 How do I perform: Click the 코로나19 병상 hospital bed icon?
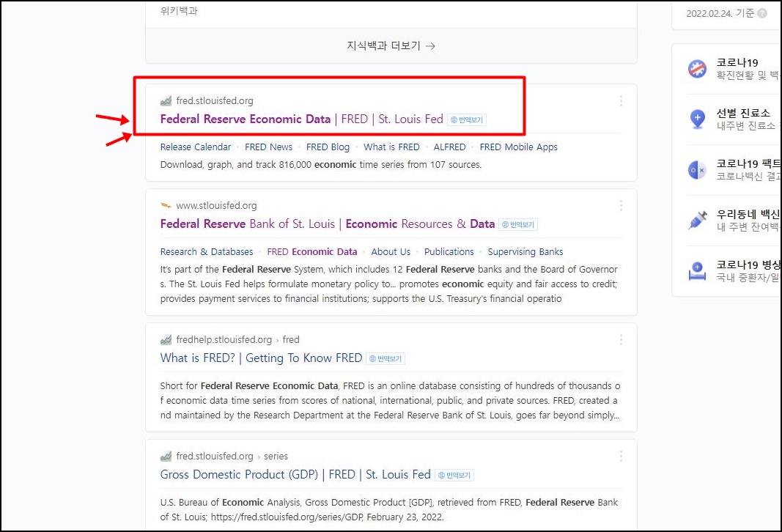[x=697, y=271]
